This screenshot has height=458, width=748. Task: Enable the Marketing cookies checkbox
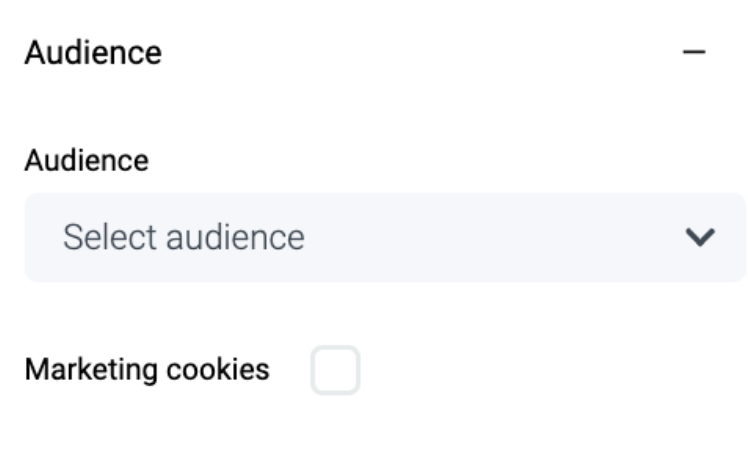pos(335,370)
